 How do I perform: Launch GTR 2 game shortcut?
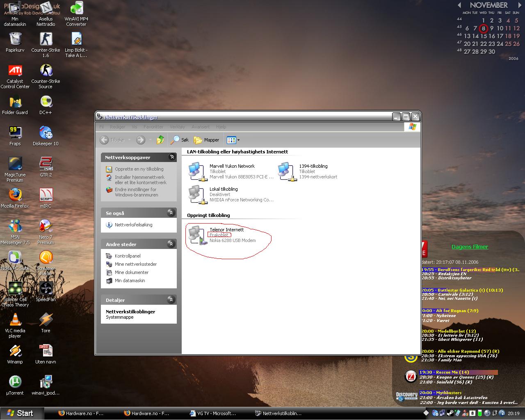tap(46, 167)
